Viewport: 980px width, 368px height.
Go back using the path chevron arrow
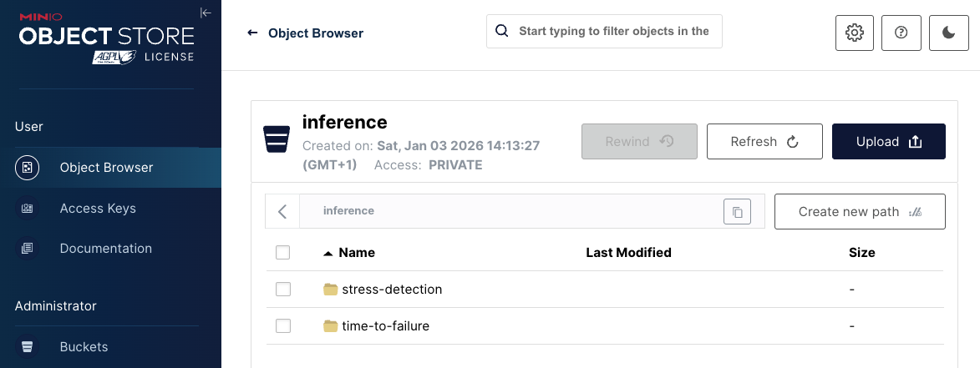(282, 212)
